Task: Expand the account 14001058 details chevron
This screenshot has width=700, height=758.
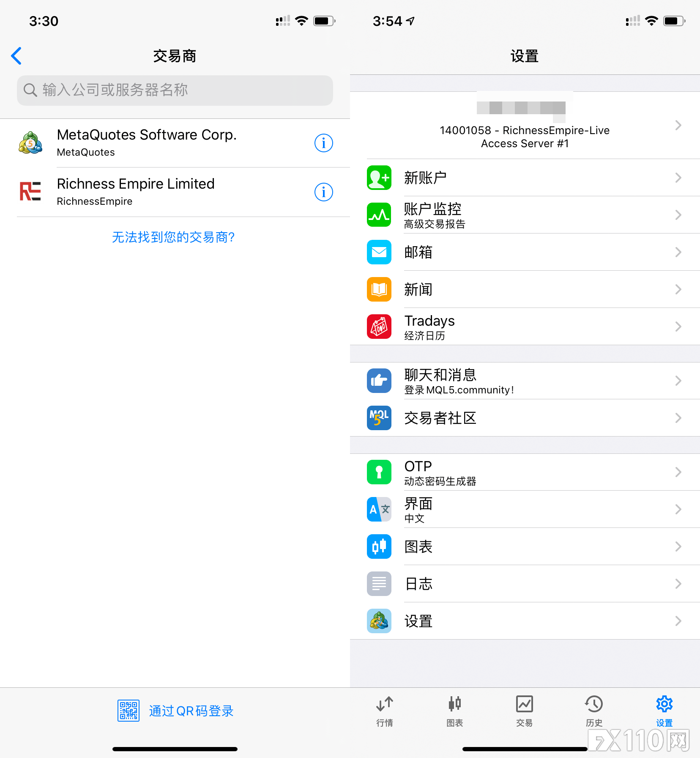Action: tap(678, 125)
